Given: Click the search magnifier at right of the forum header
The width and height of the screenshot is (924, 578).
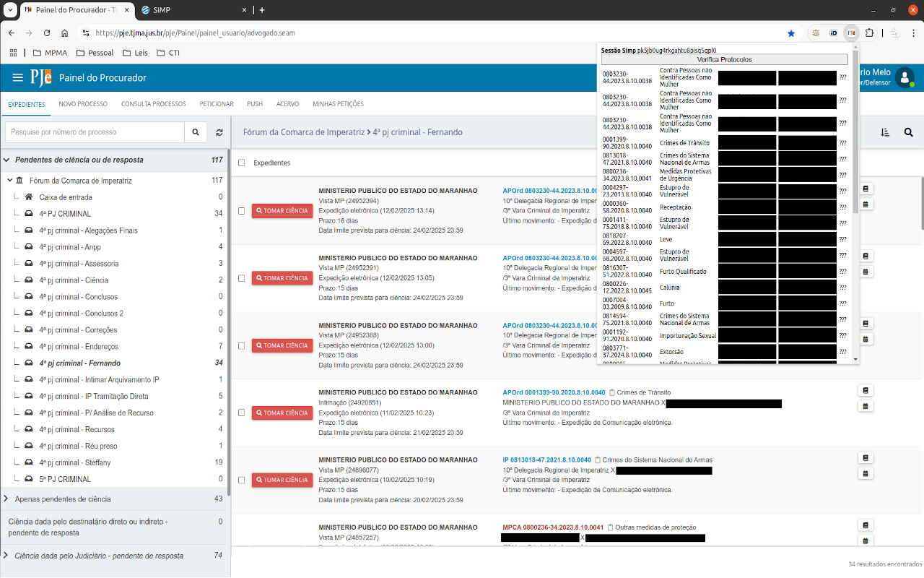Looking at the screenshot, I should 908,132.
